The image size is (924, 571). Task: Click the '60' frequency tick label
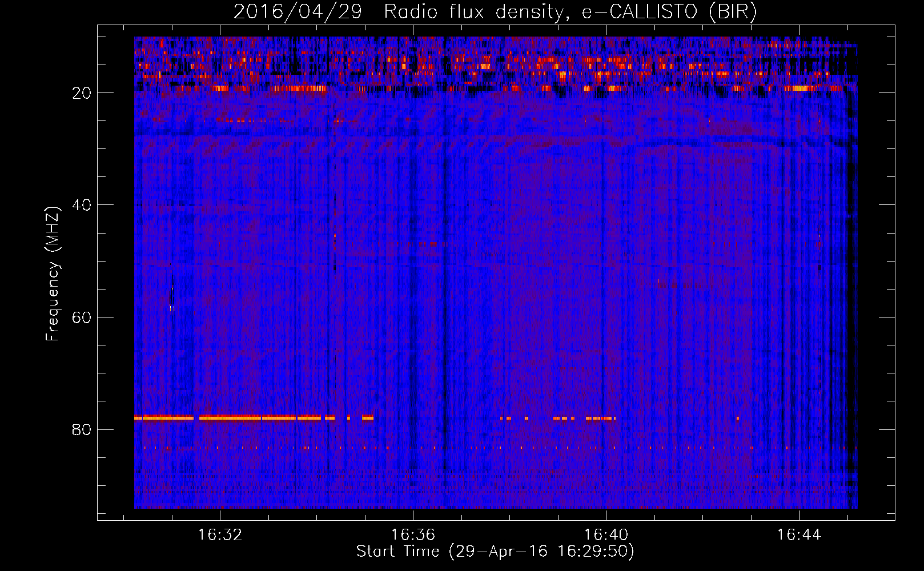82,317
